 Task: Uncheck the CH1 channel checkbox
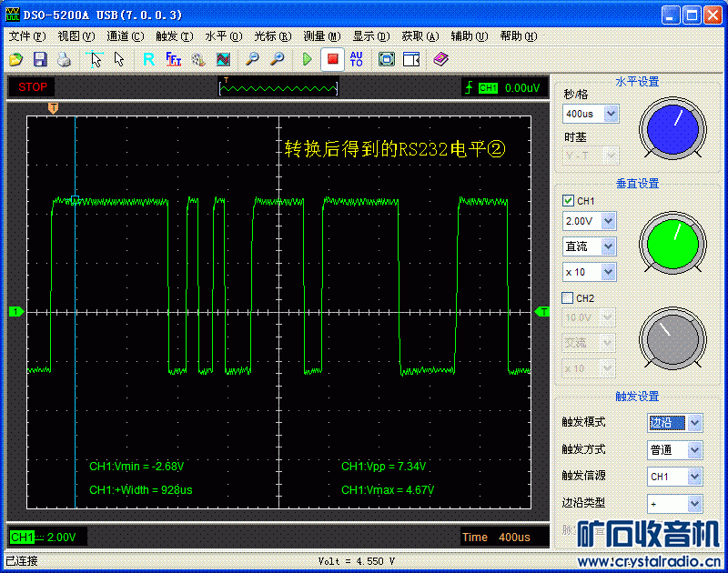tap(568, 201)
